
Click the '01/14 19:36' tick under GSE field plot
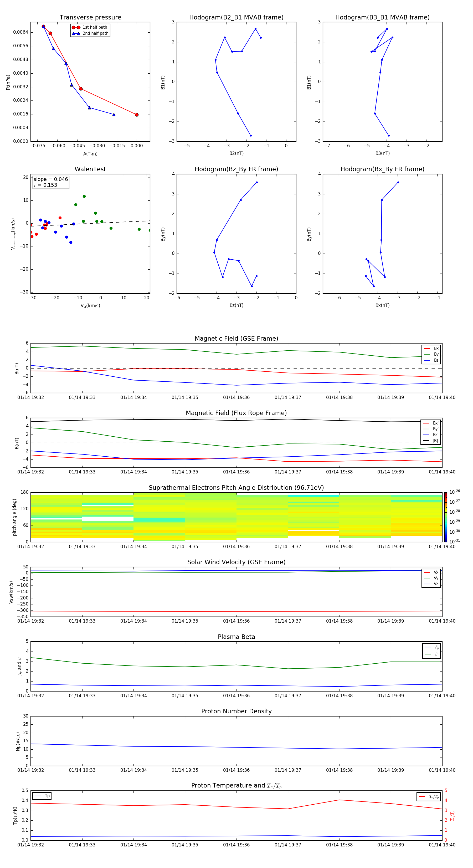(x=236, y=398)
